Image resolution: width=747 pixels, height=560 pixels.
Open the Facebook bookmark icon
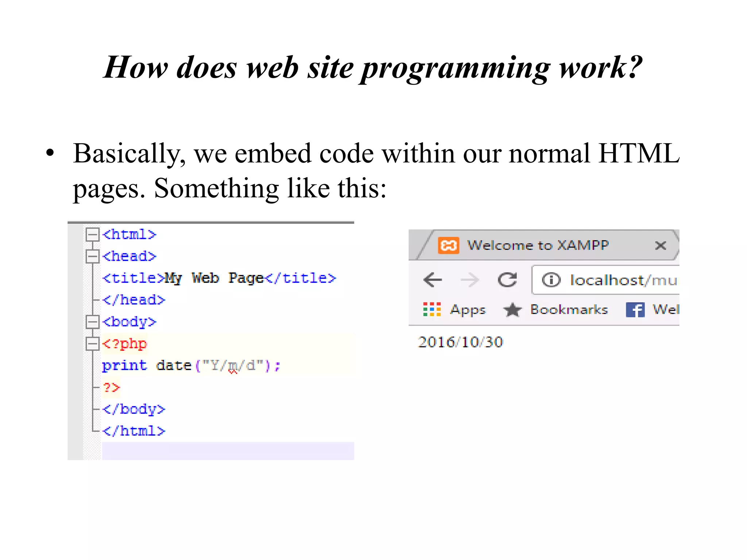(635, 310)
